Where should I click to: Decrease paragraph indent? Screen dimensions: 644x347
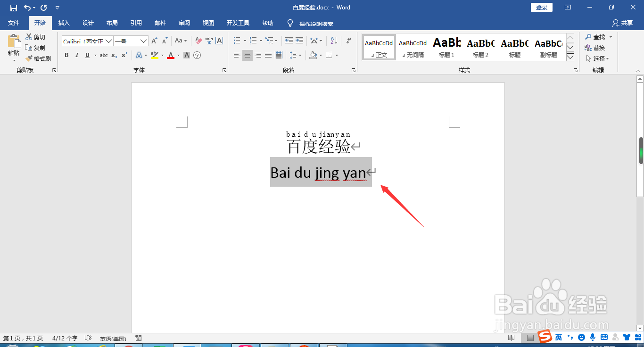[289, 41]
